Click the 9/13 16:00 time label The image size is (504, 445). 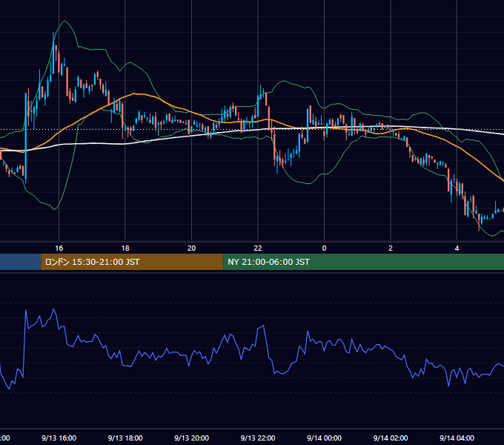point(59,438)
